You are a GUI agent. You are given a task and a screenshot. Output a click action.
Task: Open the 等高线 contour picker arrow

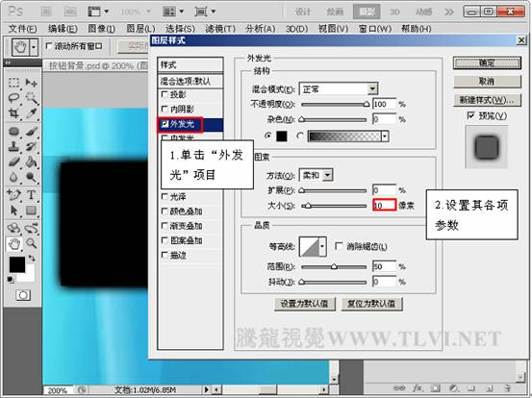[322, 246]
